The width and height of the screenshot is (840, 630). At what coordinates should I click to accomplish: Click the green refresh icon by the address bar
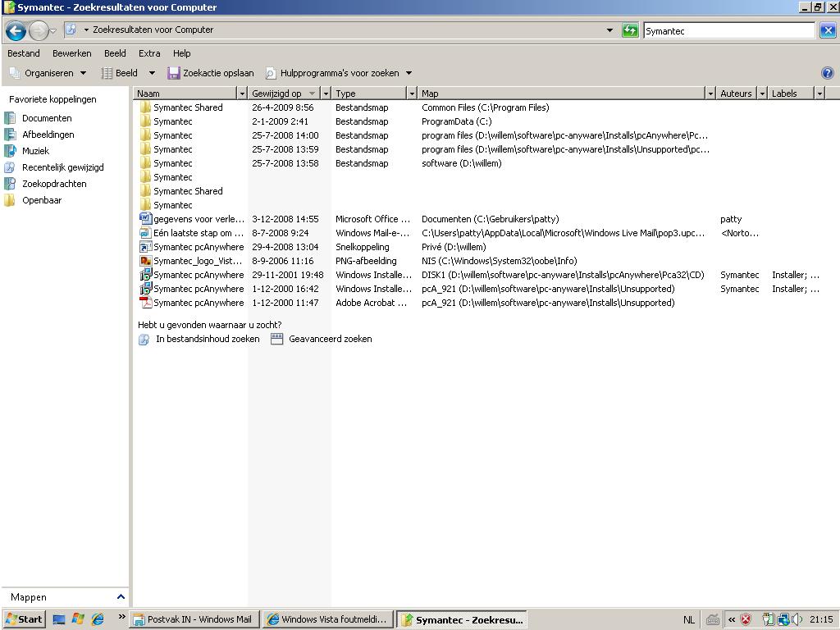pyautogui.click(x=630, y=30)
